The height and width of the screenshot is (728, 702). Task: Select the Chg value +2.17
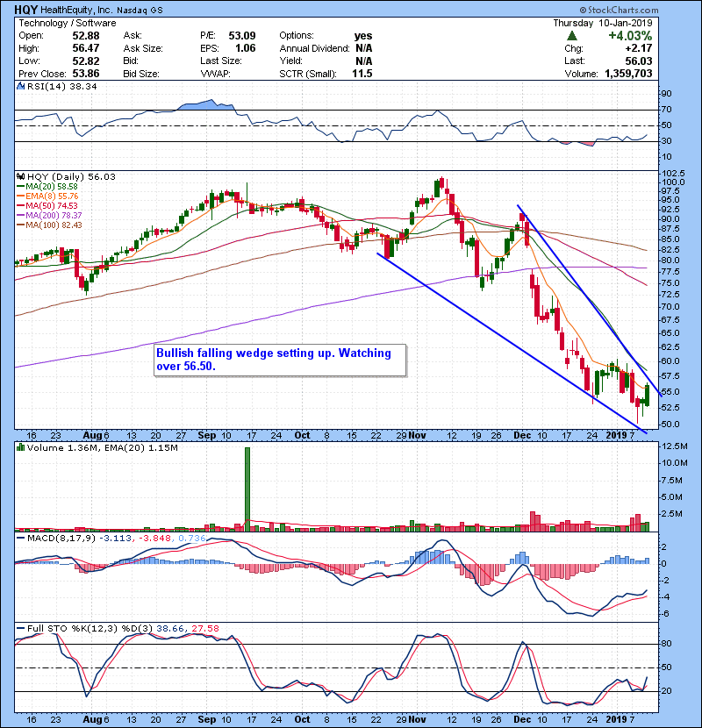[639, 48]
